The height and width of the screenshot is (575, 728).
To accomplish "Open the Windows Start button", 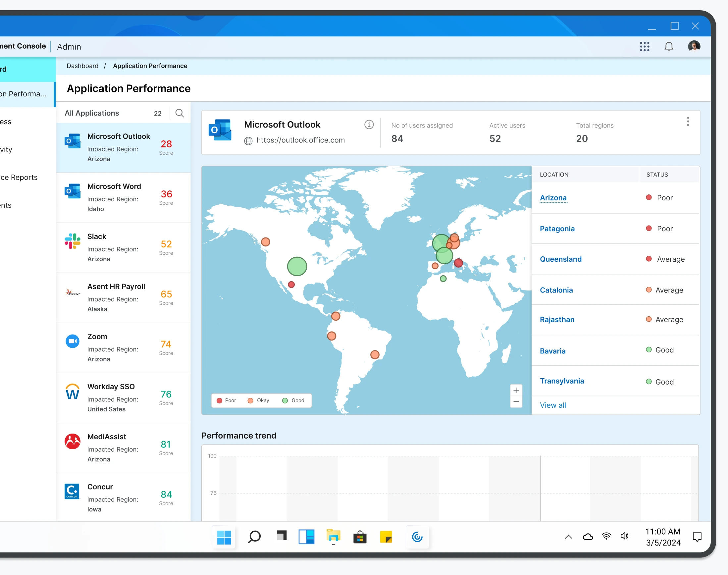I will [224, 537].
